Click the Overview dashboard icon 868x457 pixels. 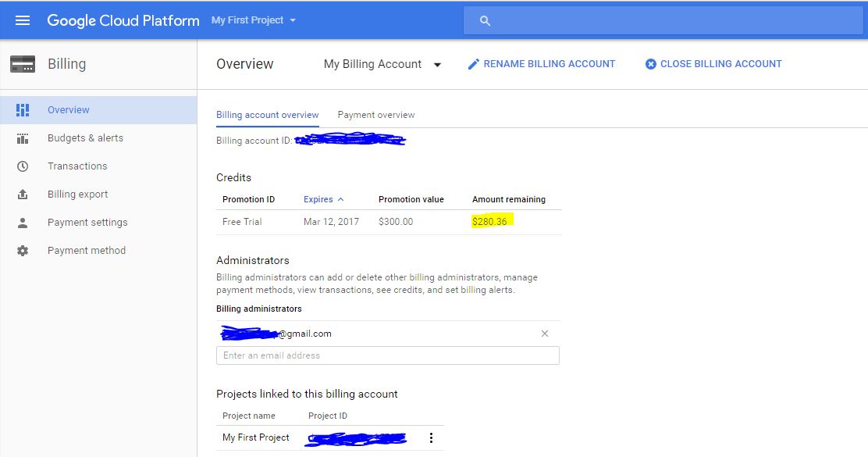point(23,109)
